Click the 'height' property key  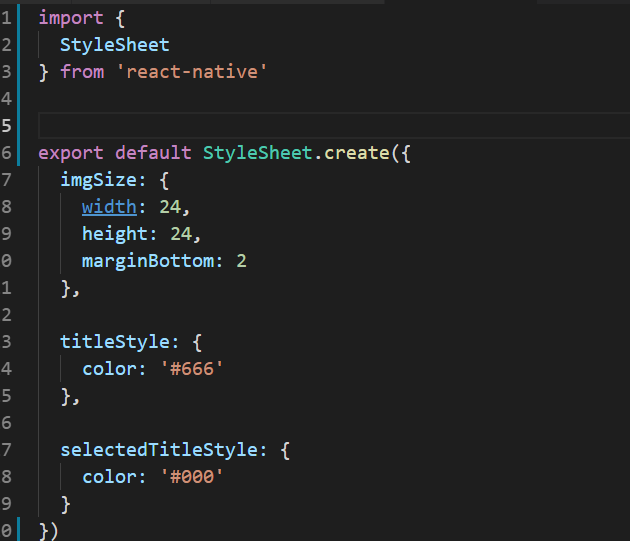tap(115, 234)
